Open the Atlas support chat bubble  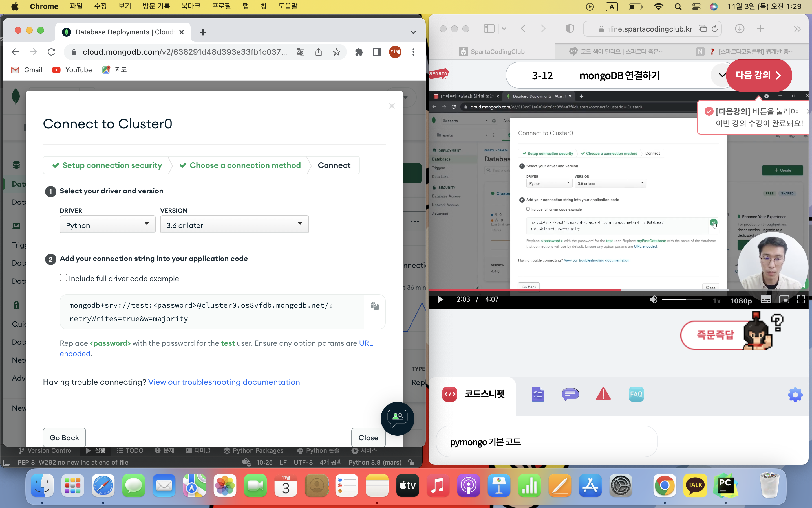(x=397, y=419)
